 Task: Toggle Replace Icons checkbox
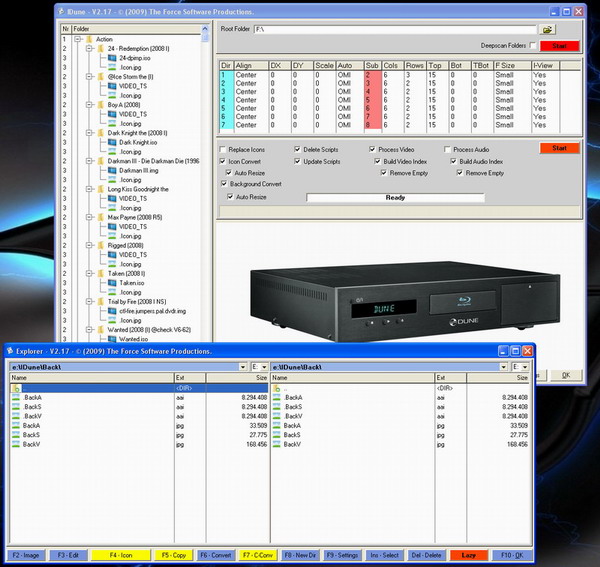tap(223, 149)
